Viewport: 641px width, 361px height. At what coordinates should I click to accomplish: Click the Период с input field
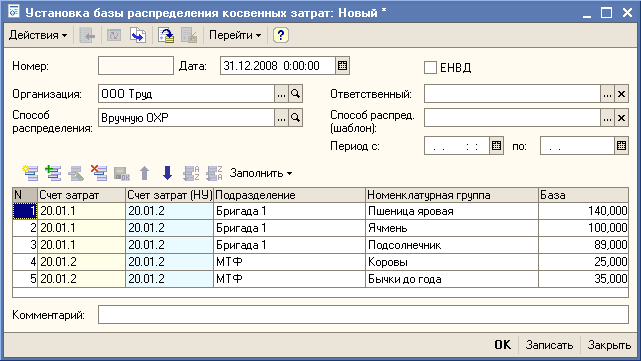coord(457,146)
